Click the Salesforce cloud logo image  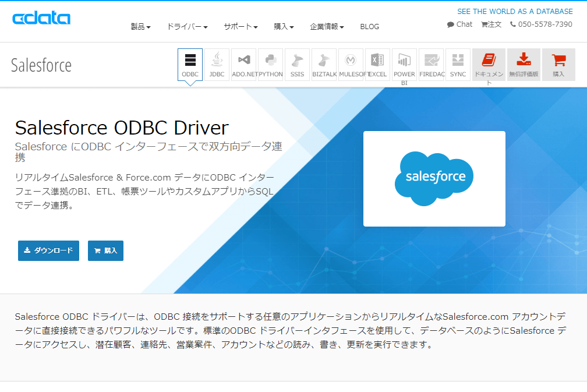(x=434, y=179)
